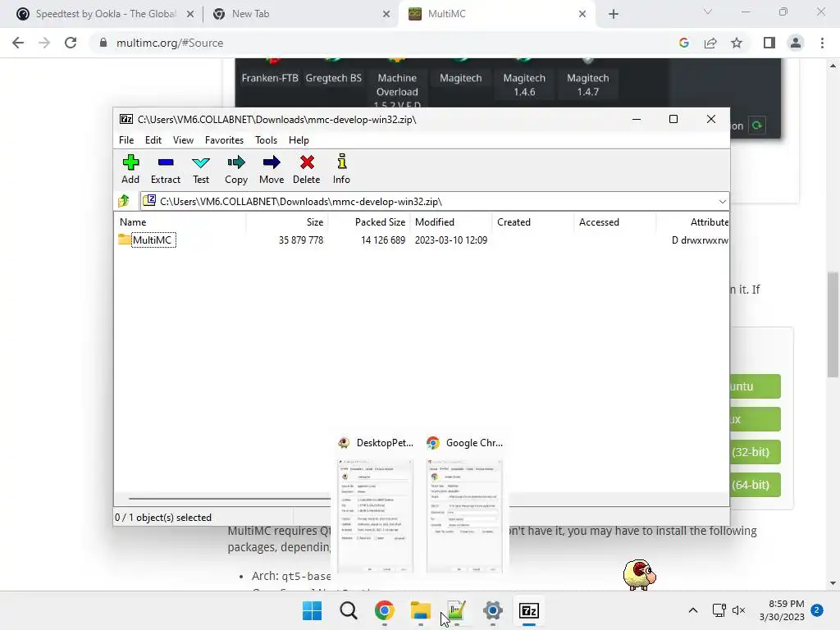Open Info for the archive
Image resolution: width=840 pixels, height=630 pixels.
[x=341, y=169]
